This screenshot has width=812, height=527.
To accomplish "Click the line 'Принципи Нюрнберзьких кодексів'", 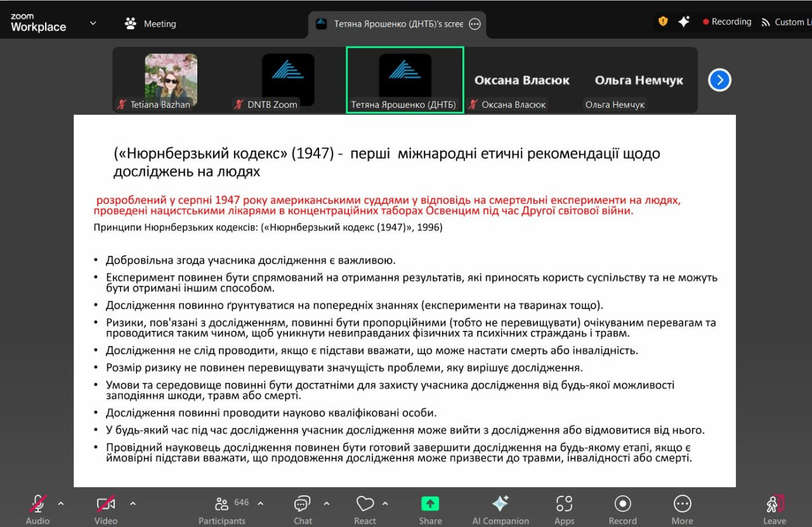I will (x=268, y=227).
